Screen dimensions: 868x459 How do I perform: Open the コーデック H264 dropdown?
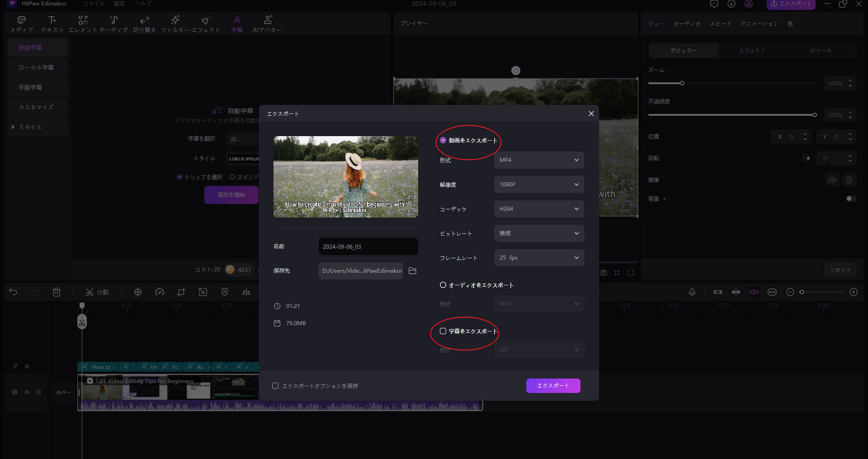point(539,209)
